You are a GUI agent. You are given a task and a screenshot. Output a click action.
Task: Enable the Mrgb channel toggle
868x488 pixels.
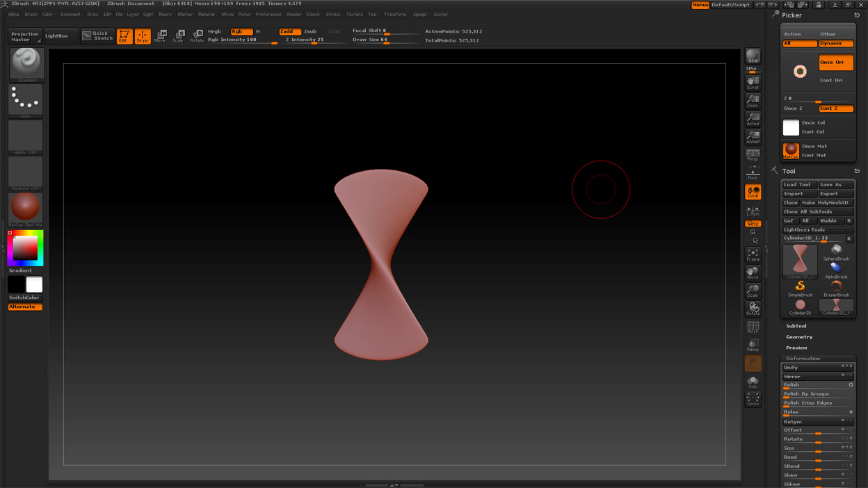pos(215,31)
